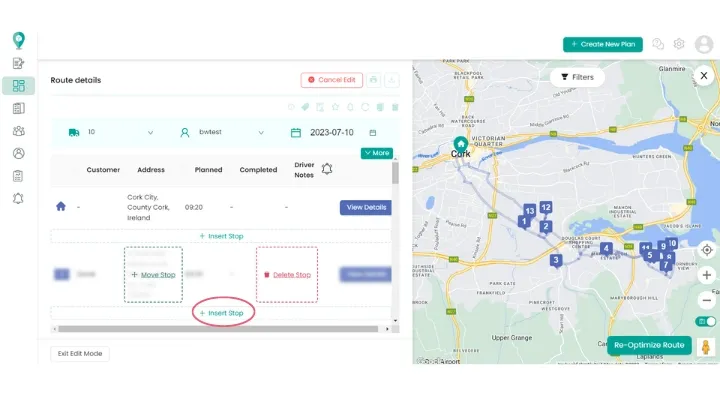
Task: Click the user profile avatar at top right
Action: [704, 44]
